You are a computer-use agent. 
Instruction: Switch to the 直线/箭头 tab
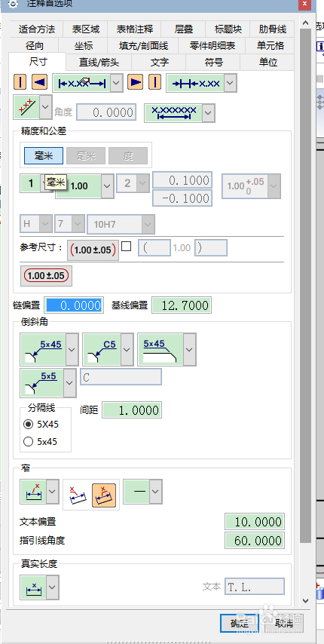(x=99, y=63)
